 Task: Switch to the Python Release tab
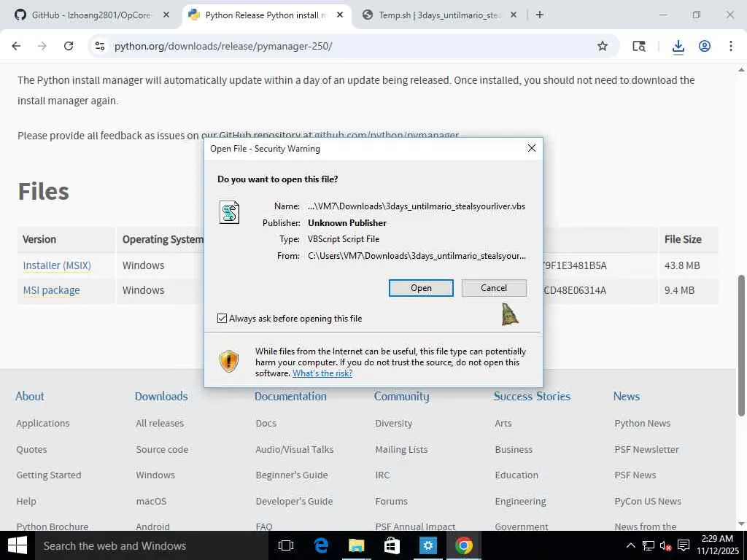(x=266, y=15)
